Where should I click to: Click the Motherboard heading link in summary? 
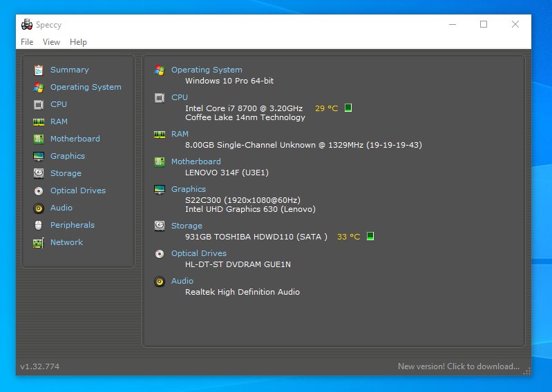(196, 161)
